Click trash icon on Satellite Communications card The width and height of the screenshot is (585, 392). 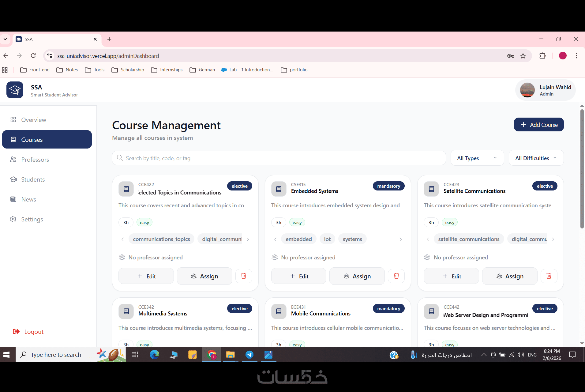coord(549,276)
